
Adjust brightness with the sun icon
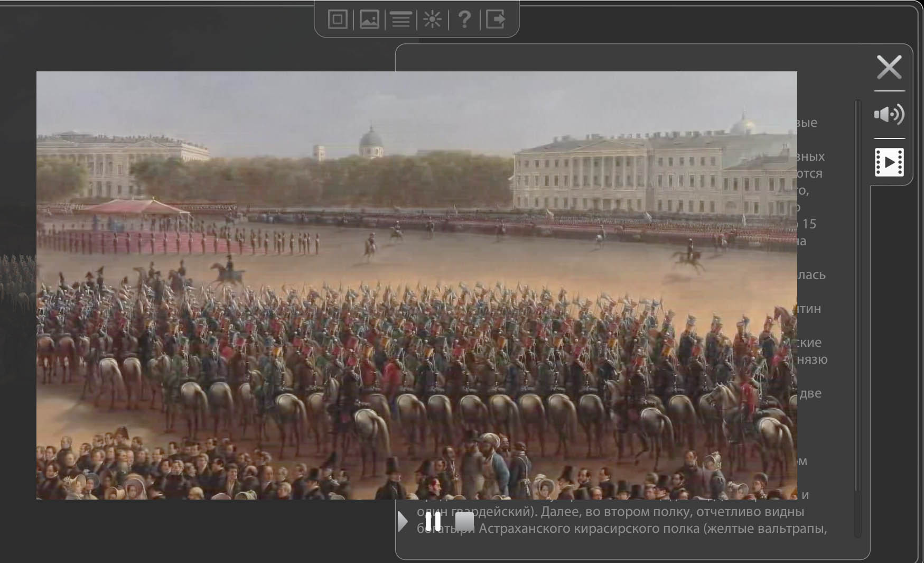pos(432,20)
